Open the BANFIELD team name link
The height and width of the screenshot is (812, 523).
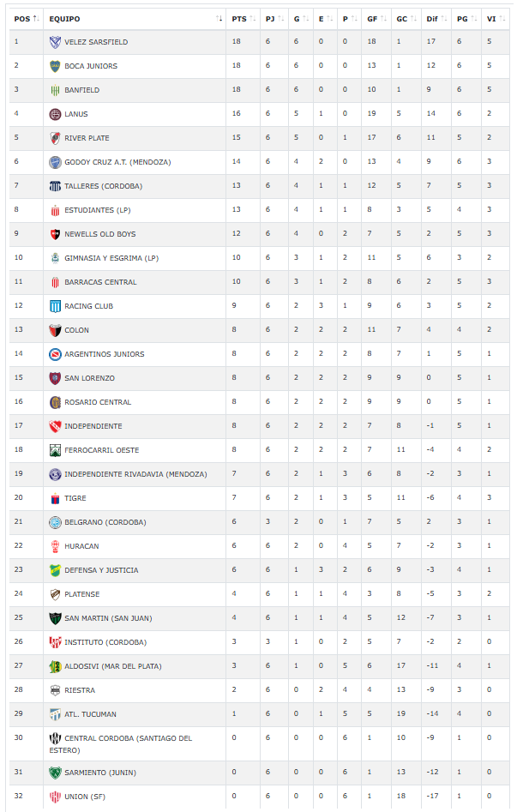click(x=81, y=90)
